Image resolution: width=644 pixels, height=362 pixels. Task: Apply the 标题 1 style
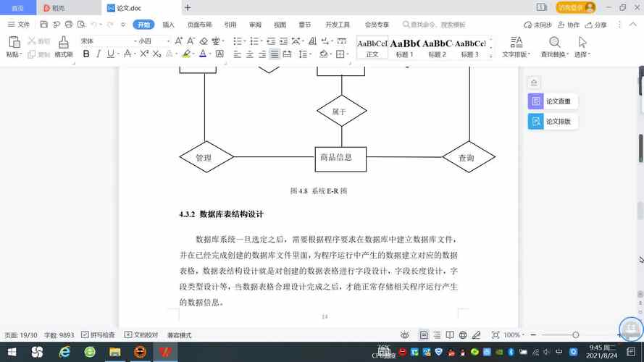coord(404,48)
